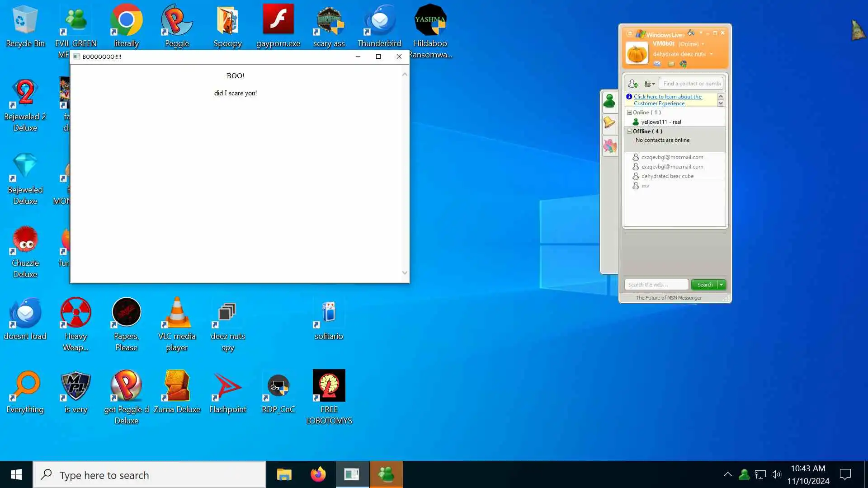Open the MSN Today globe icon
The width and height of the screenshot is (868, 488).
pyautogui.click(x=683, y=64)
